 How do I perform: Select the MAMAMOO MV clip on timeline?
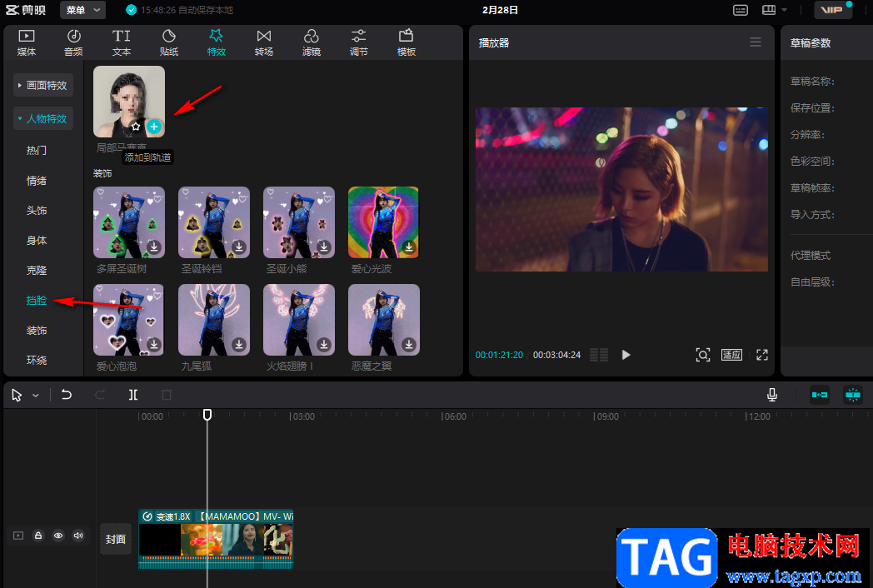[216, 539]
